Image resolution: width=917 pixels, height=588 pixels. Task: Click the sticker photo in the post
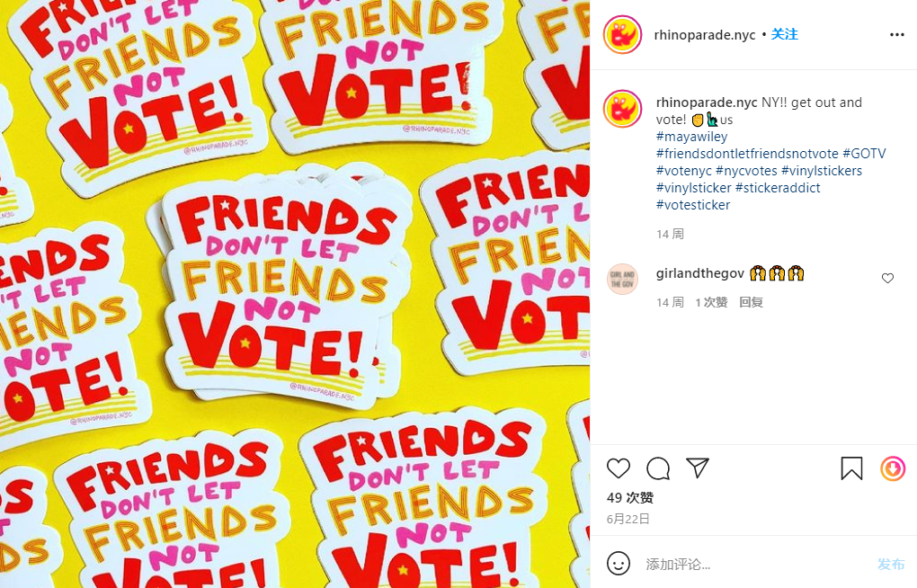[295, 294]
